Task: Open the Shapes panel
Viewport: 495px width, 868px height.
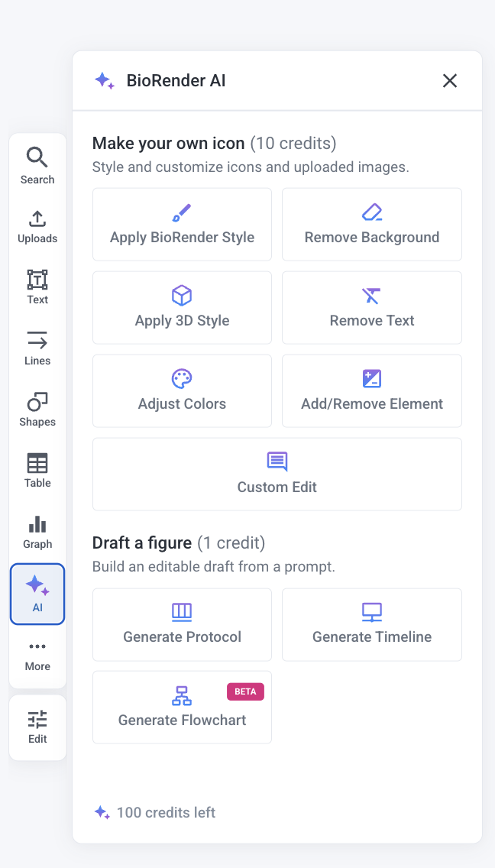Action: [x=37, y=410]
